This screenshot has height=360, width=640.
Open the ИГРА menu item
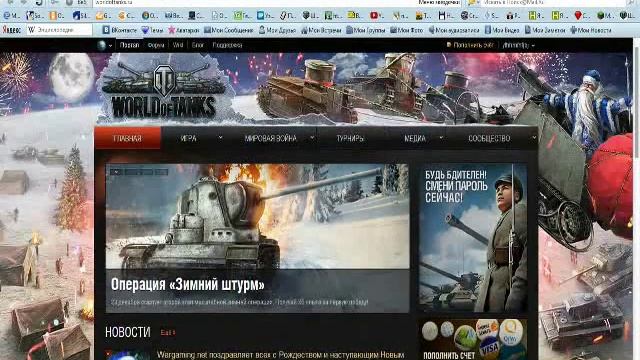coord(189,138)
